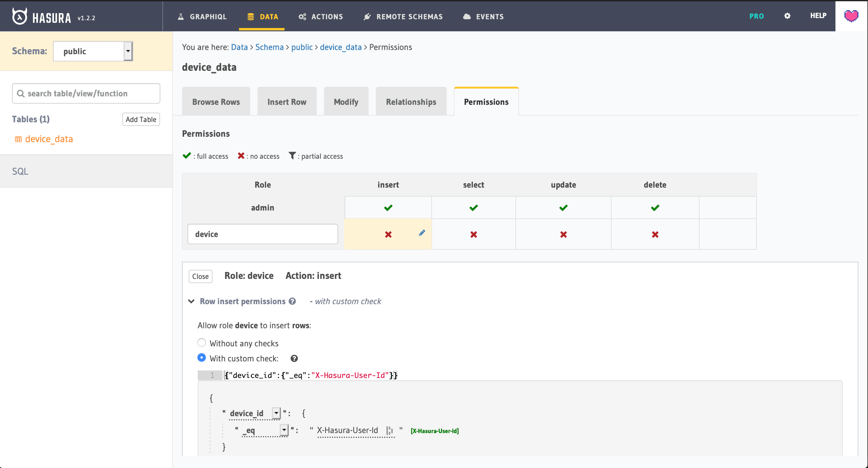The image size is (868, 468).
Task: Select the 'With custom check' radio button
Action: pos(201,358)
